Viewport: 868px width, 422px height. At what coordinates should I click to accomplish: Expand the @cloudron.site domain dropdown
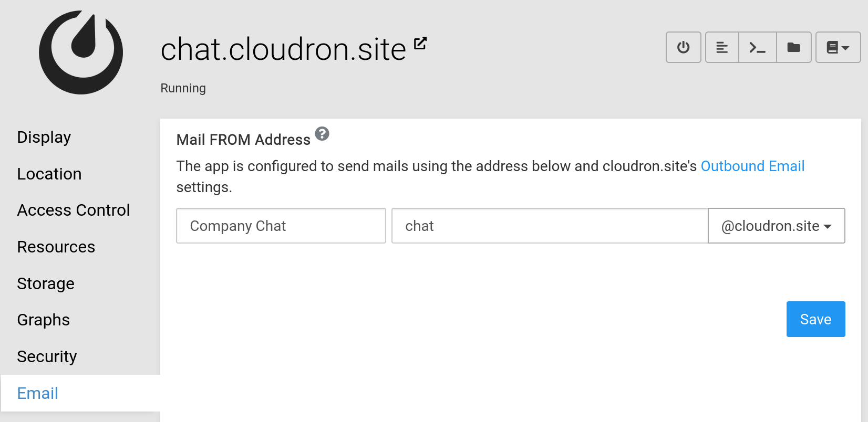tap(776, 226)
